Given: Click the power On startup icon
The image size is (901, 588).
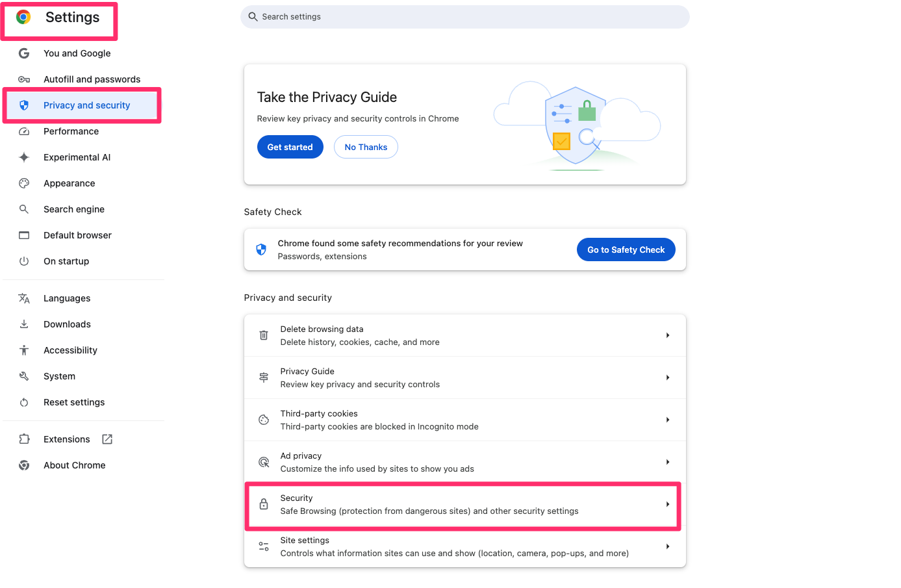Looking at the screenshot, I should click(x=24, y=261).
